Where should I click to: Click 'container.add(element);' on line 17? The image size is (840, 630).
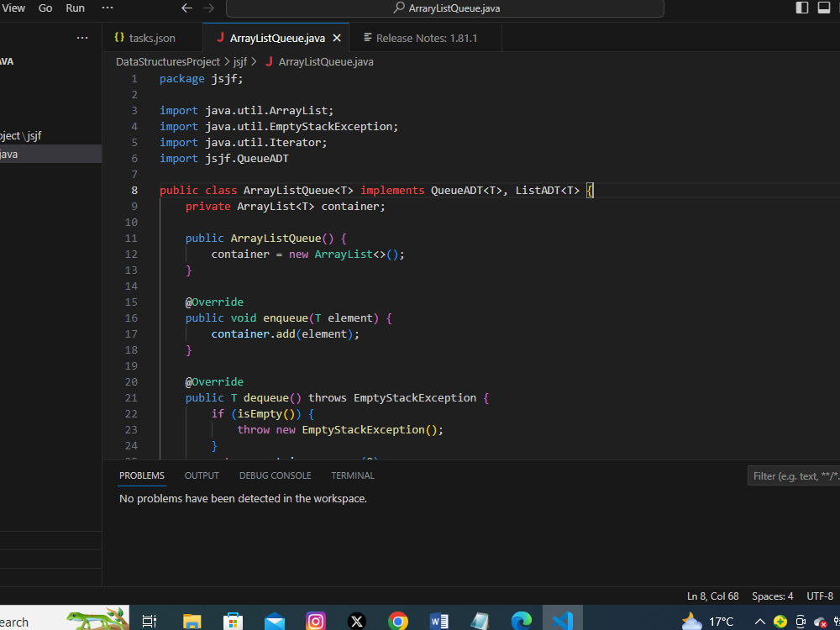pyautogui.click(x=286, y=334)
